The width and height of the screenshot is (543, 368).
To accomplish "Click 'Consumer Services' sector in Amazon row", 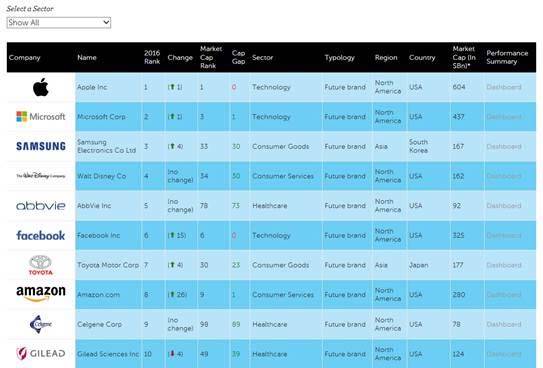I will [x=283, y=295].
